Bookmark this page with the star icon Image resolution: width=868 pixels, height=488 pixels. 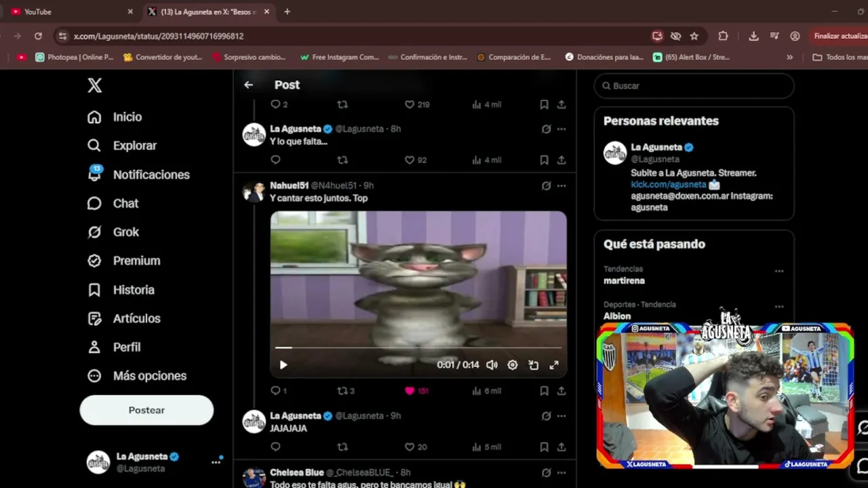(x=694, y=36)
